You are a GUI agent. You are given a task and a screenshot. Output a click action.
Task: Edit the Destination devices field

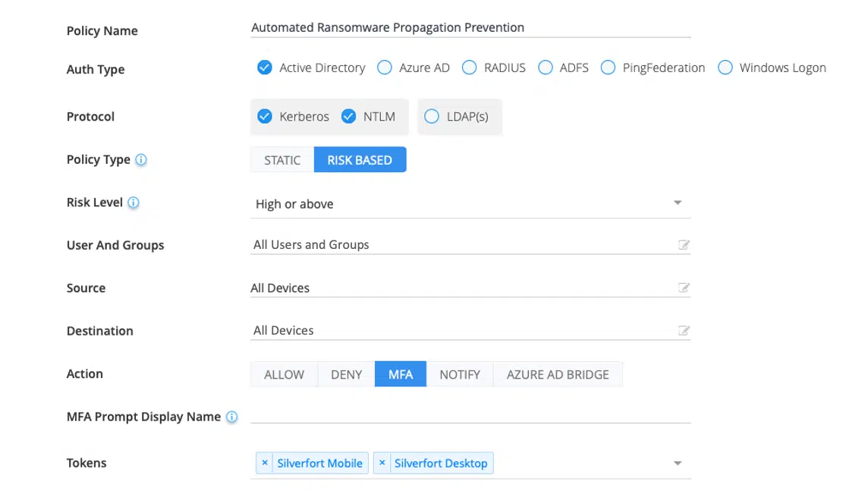pos(684,330)
